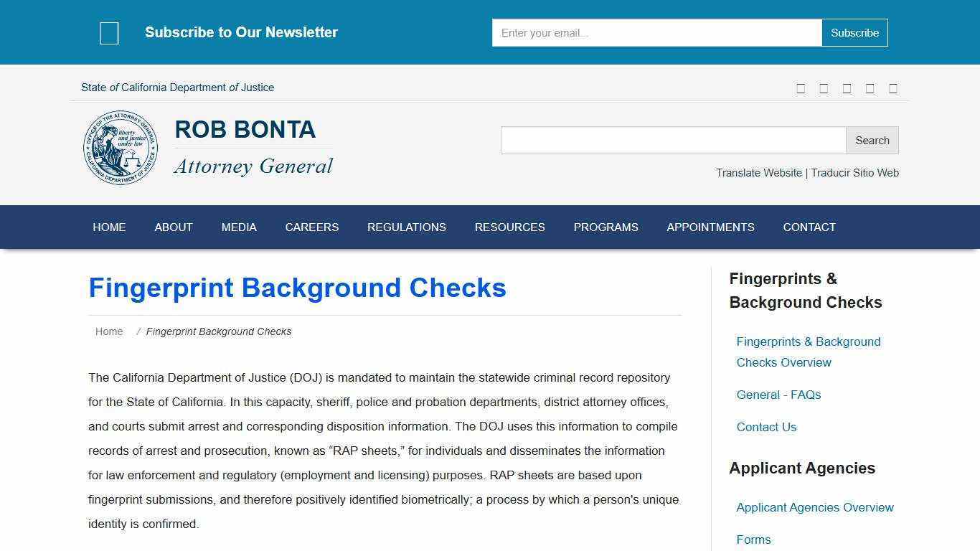The image size is (980, 551).
Task: Open the PROGRAMS navigation menu
Action: point(606,227)
